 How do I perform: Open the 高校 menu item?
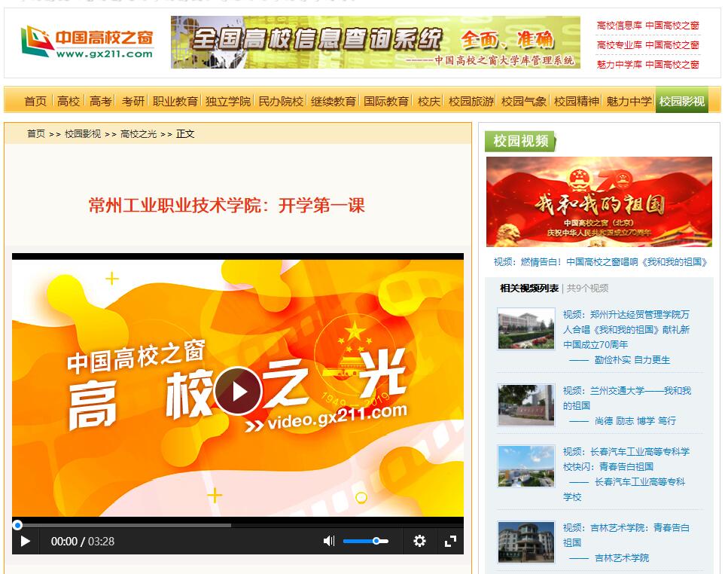[x=69, y=101]
